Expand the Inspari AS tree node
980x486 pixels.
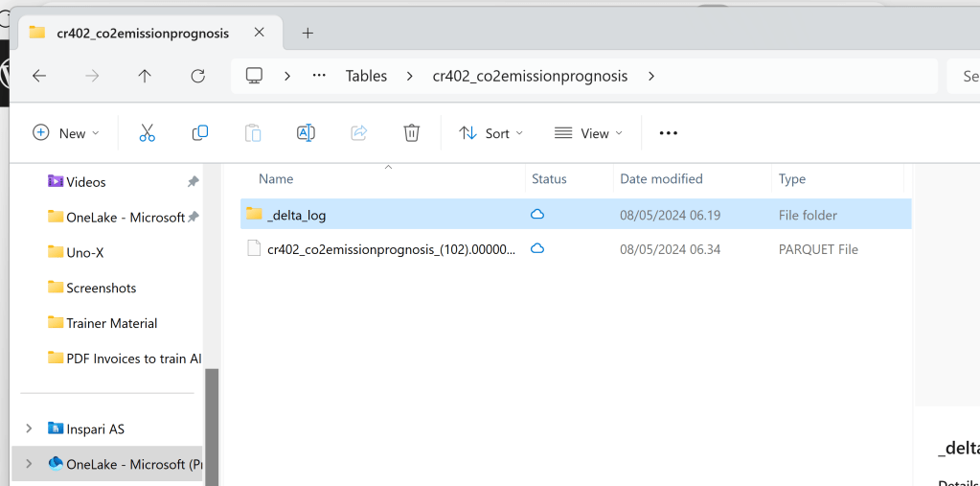coord(29,428)
